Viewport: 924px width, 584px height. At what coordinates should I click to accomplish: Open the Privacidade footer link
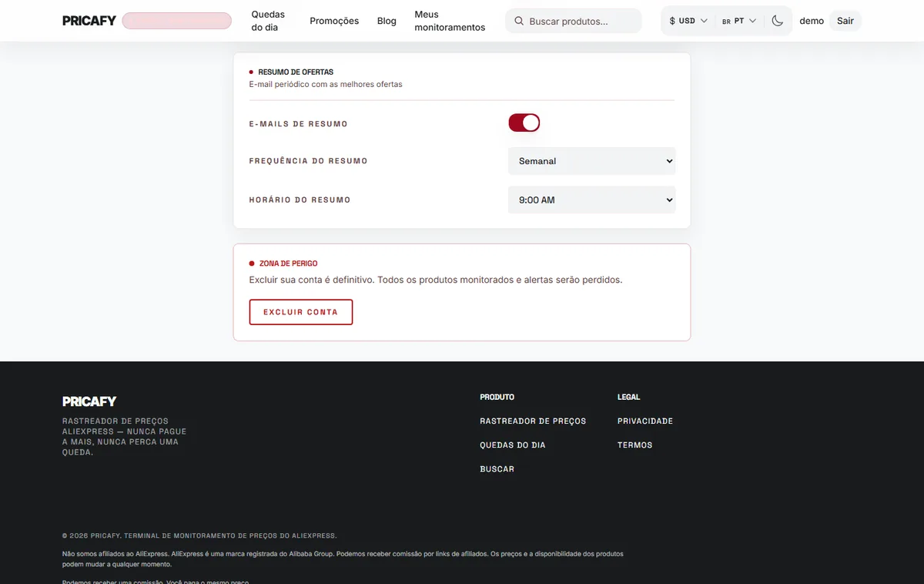click(645, 421)
